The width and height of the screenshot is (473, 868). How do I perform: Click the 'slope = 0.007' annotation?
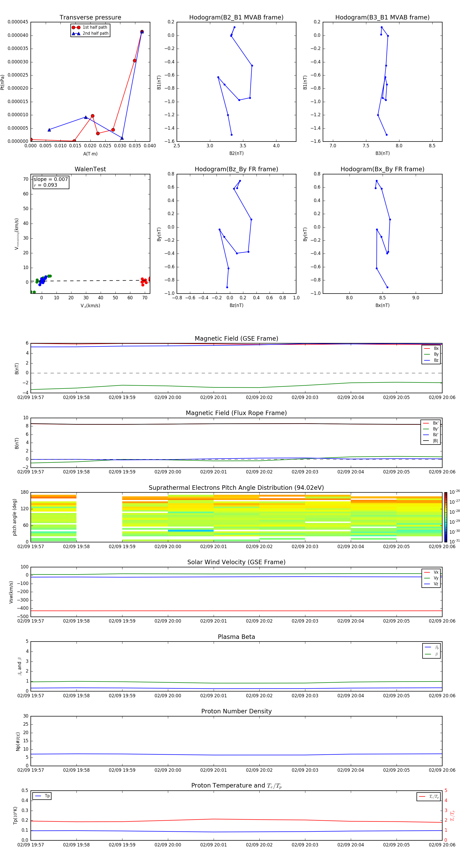[x=51, y=179]
